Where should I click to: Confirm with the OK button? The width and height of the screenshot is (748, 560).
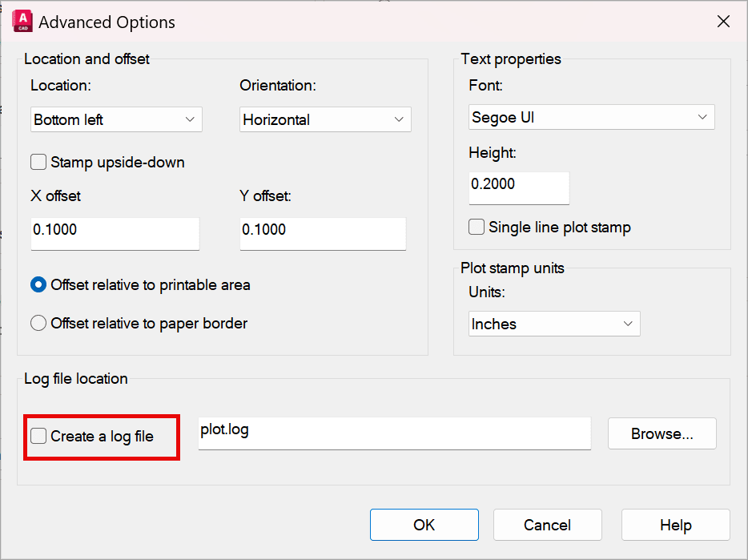point(424,525)
